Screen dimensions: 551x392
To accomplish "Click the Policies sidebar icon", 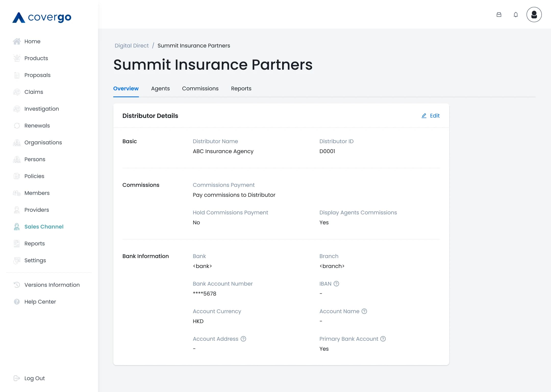I will pyautogui.click(x=17, y=176).
